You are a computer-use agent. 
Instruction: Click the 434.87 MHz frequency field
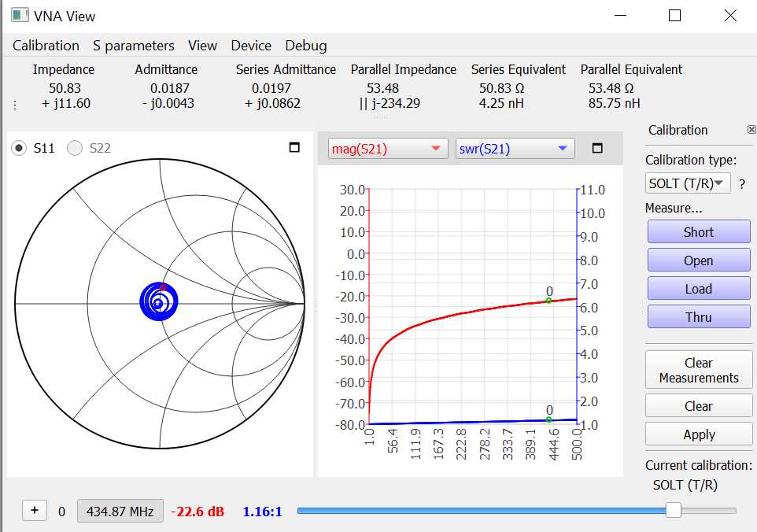coord(120,512)
